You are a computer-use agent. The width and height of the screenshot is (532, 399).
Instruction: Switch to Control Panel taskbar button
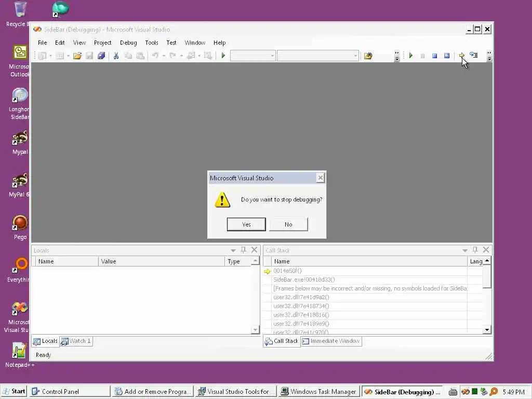pos(70,392)
